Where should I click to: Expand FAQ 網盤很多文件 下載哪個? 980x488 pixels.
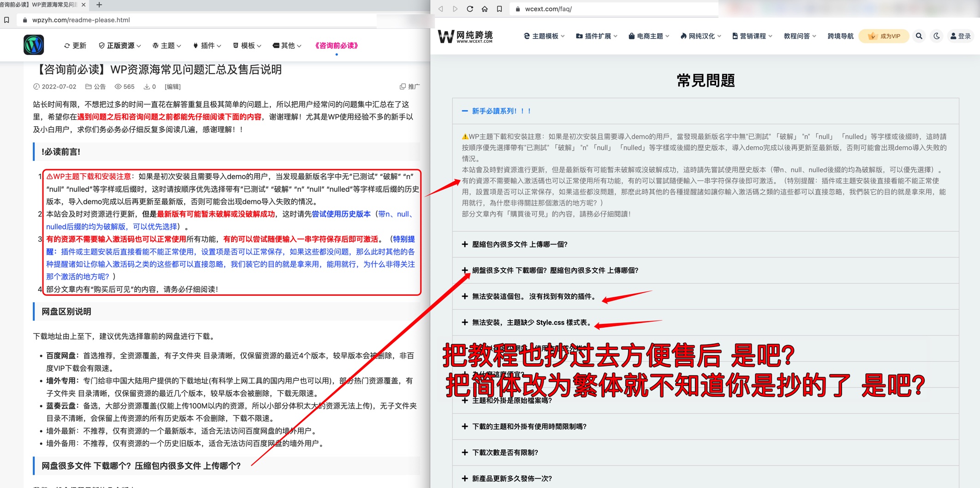pos(706,270)
